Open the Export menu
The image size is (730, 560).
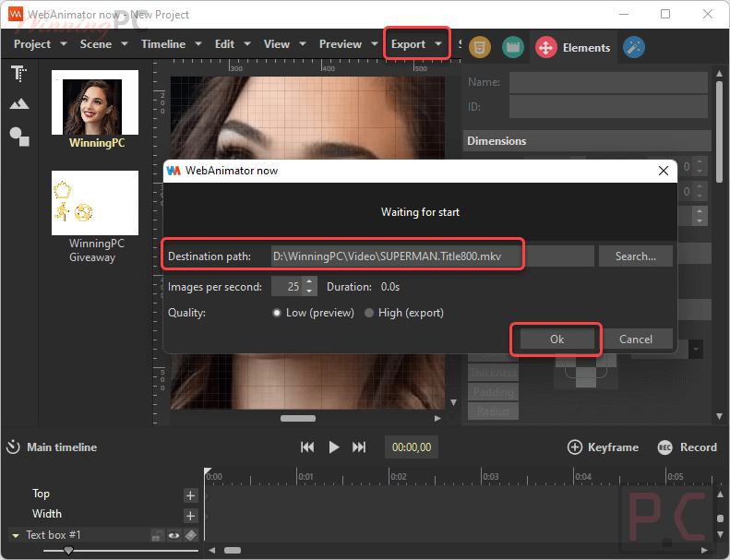click(408, 44)
